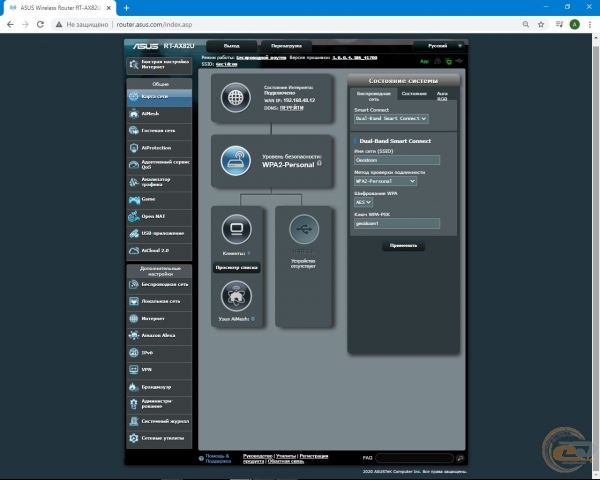Open the USB-приложение section

click(x=159, y=233)
